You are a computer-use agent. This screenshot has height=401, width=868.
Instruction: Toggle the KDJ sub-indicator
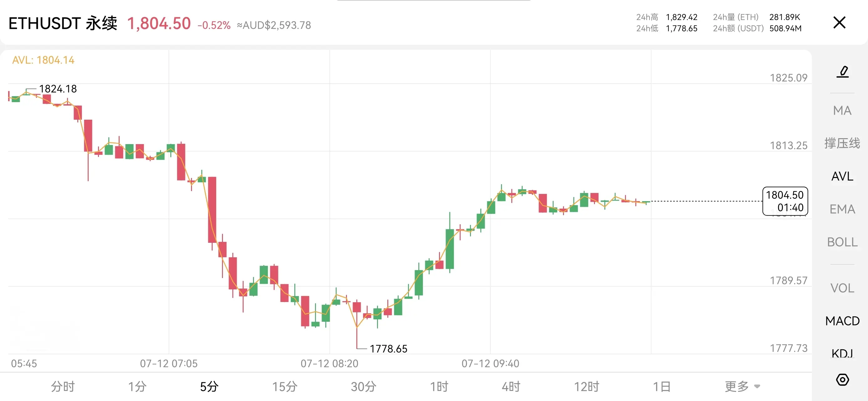pyautogui.click(x=842, y=353)
